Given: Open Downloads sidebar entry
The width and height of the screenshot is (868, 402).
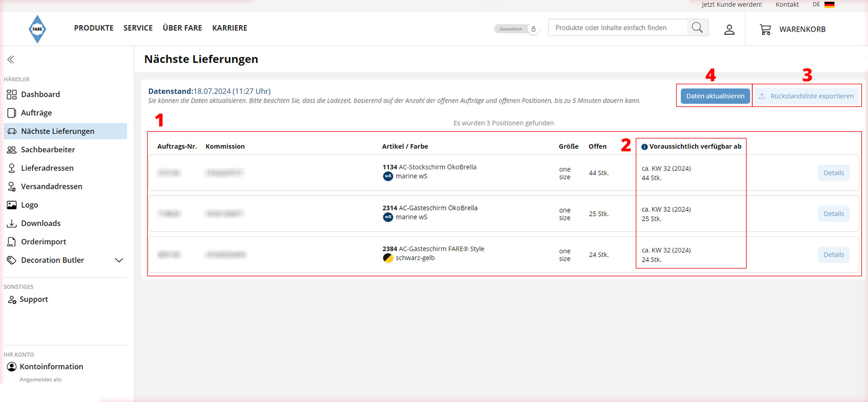Looking at the screenshot, I should point(65,223).
